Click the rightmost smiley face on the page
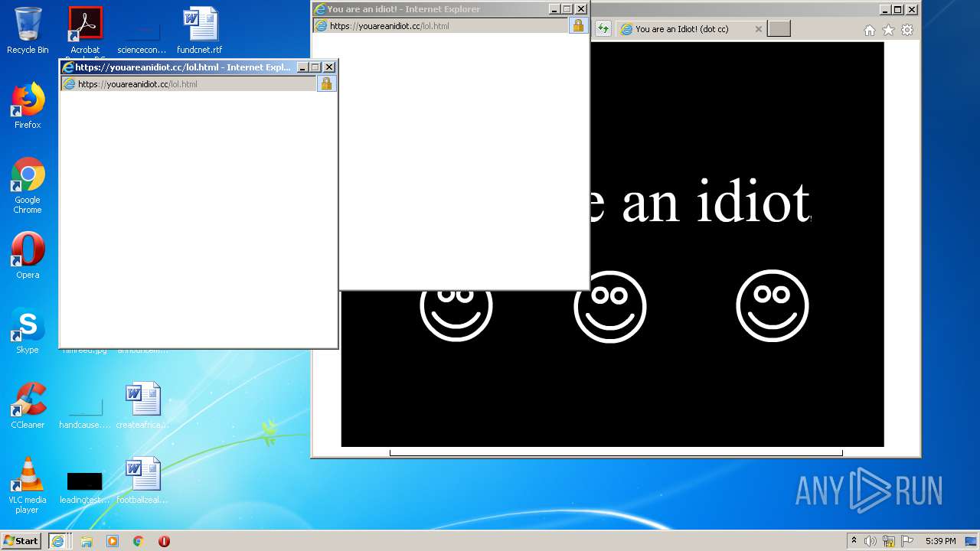Image resolution: width=980 pixels, height=551 pixels. coord(772,305)
